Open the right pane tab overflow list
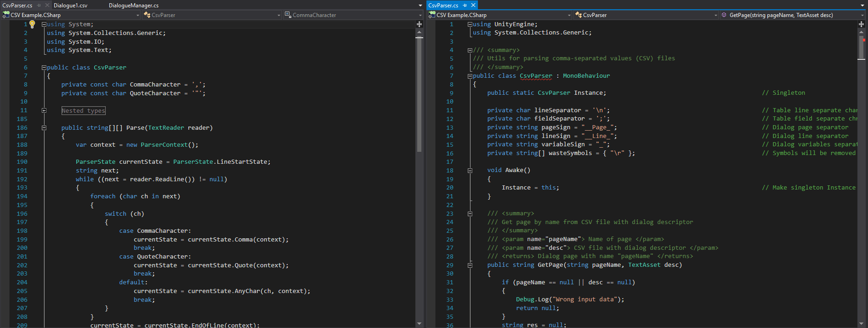Screen dimensions: 868x328 [862, 6]
